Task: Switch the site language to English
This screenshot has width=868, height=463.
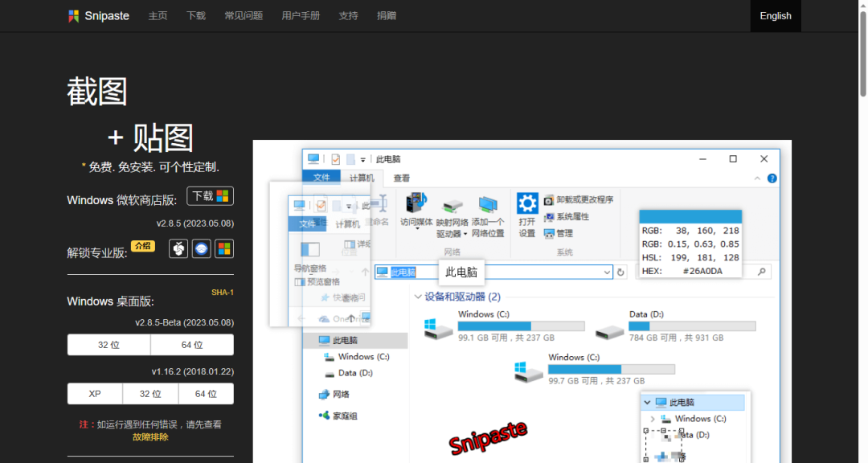Action: (x=776, y=16)
